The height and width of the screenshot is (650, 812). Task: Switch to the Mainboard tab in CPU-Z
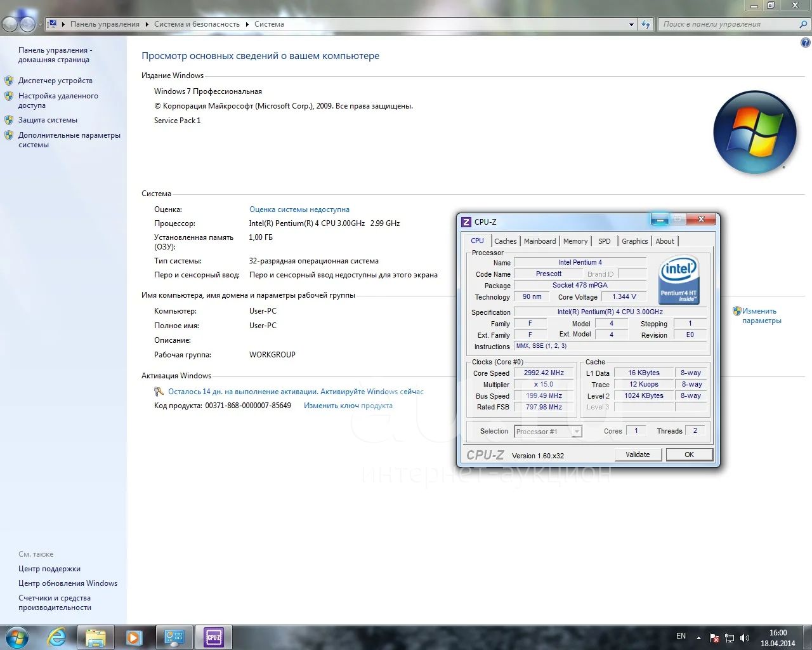pyautogui.click(x=539, y=241)
